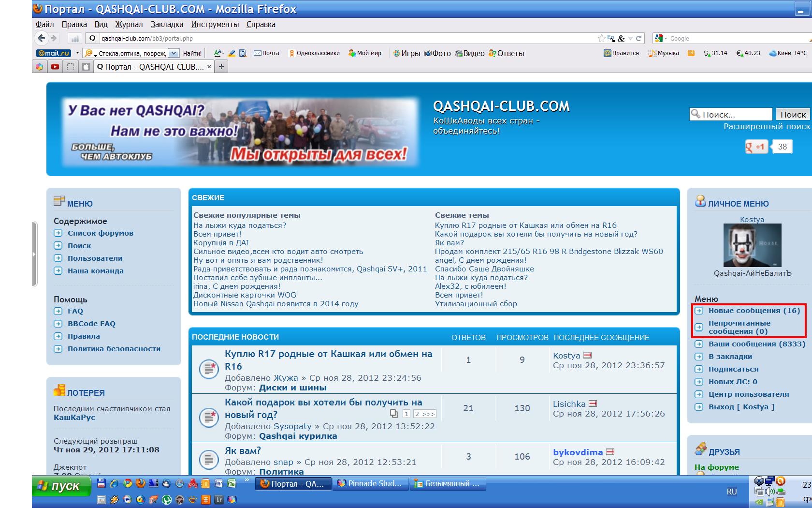This screenshot has height=508, width=812.
Task: Click the Музыка toolbar button
Action: [x=664, y=53]
